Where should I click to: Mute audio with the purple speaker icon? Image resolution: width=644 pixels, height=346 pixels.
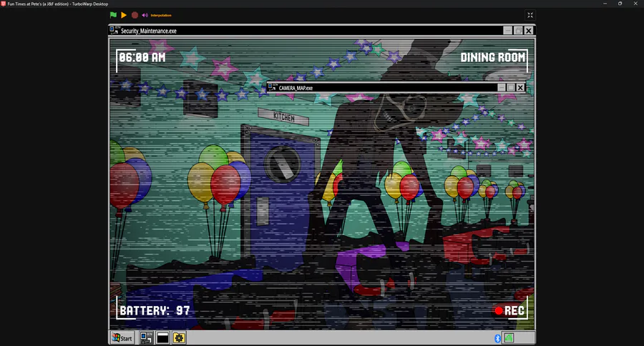coord(145,15)
